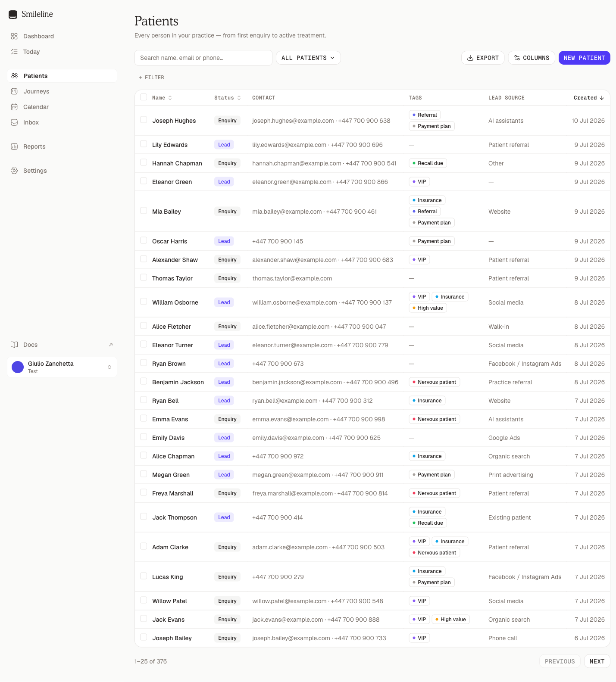Go to the Next page
Image resolution: width=616 pixels, height=682 pixels.
tap(597, 661)
